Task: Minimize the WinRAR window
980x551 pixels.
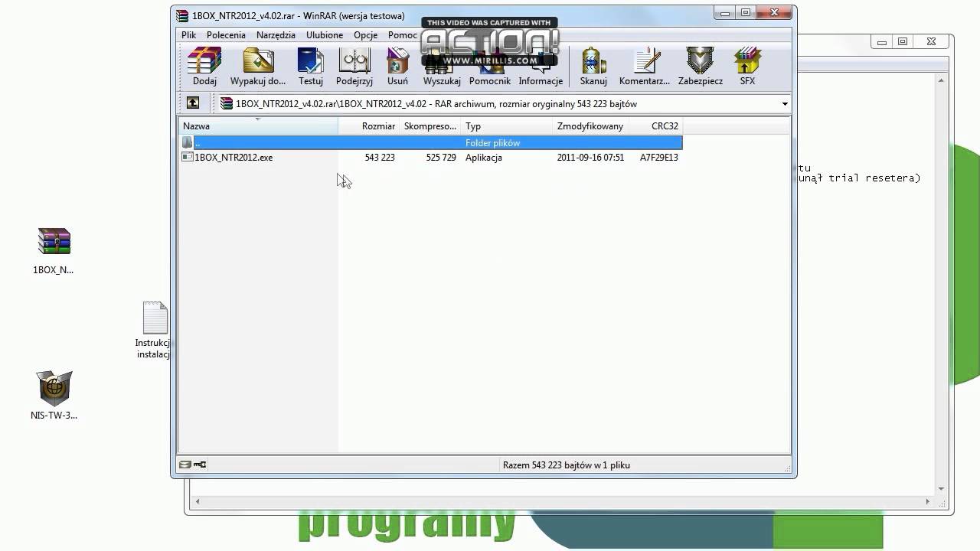Action: point(725,12)
